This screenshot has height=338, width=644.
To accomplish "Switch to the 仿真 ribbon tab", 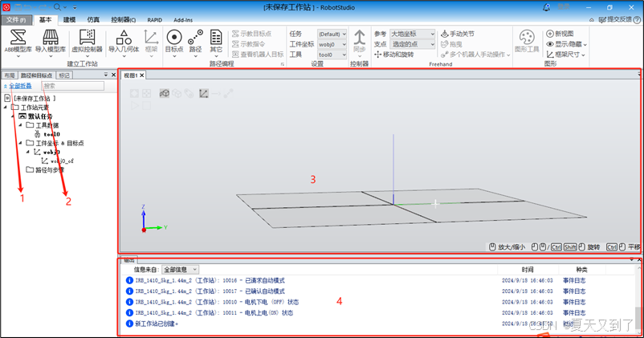I will point(93,20).
